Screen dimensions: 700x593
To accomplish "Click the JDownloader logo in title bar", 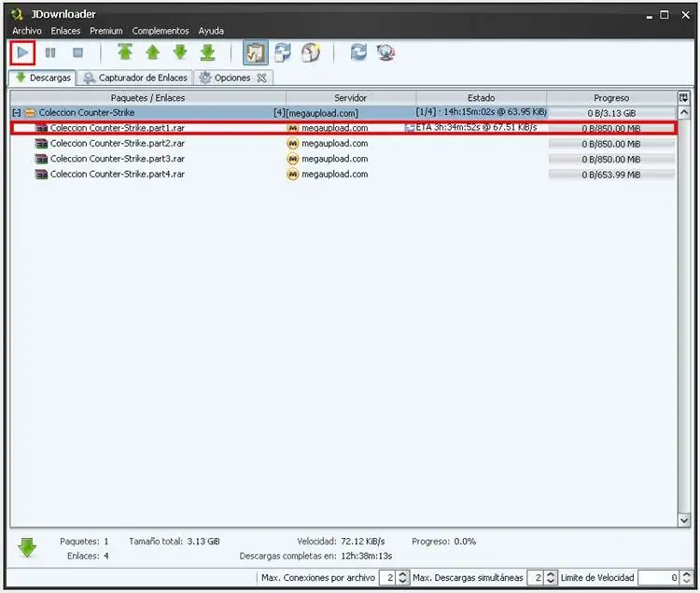I will point(18,14).
